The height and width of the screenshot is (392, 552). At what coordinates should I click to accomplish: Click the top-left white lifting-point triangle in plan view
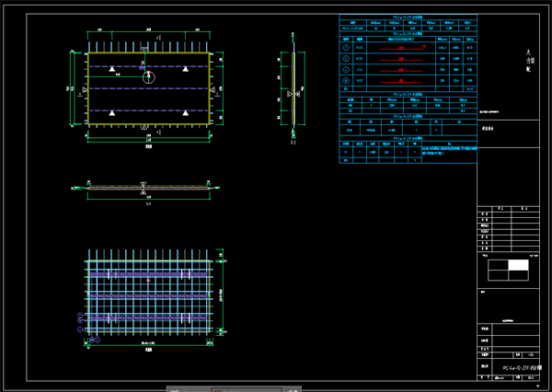112,69
